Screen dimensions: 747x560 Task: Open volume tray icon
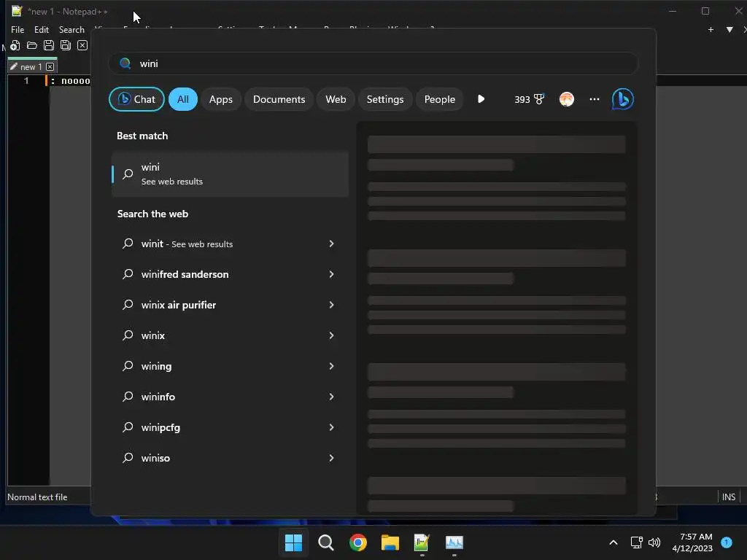pos(654,542)
